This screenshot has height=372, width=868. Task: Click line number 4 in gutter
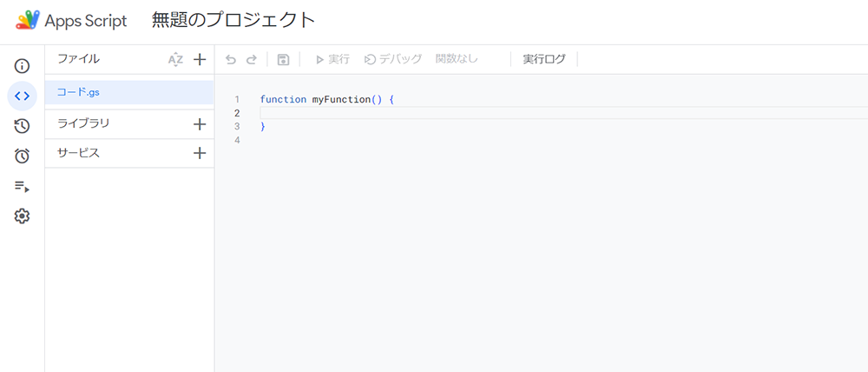[x=237, y=140]
